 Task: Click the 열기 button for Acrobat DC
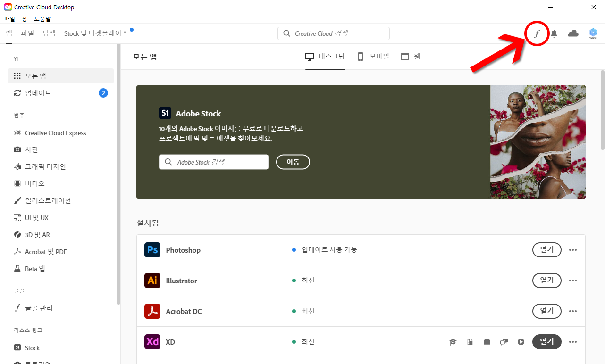click(x=547, y=311)
